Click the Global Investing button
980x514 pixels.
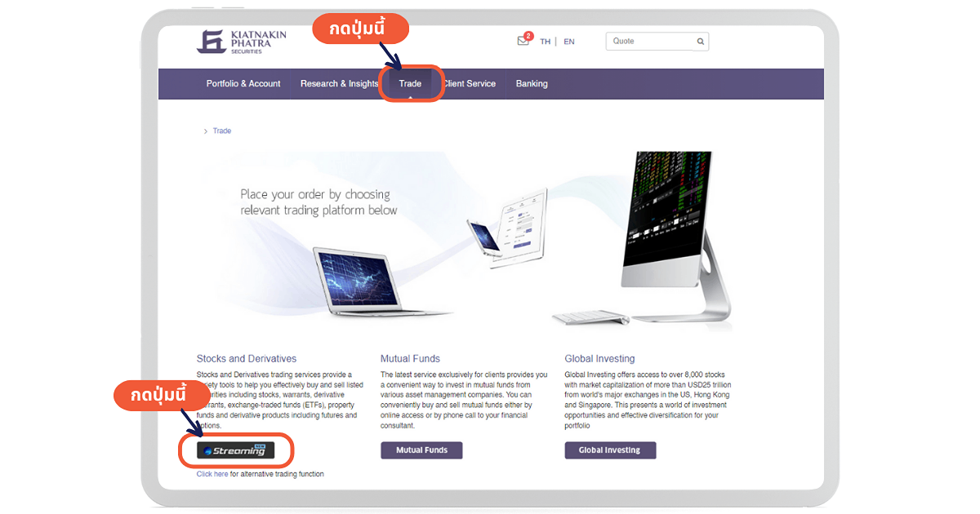tap(610, 450)
